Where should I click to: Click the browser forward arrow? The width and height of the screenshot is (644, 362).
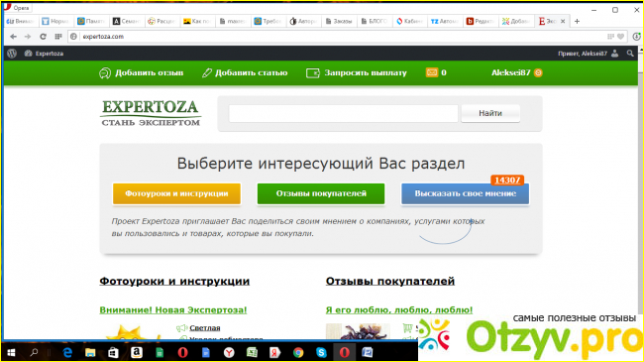coord(28,37)
